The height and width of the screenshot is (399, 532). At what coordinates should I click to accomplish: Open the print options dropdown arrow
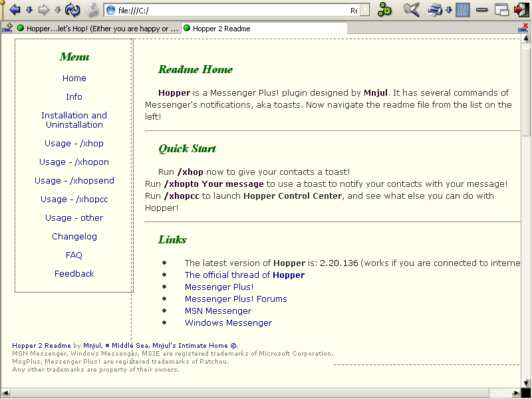449,10
